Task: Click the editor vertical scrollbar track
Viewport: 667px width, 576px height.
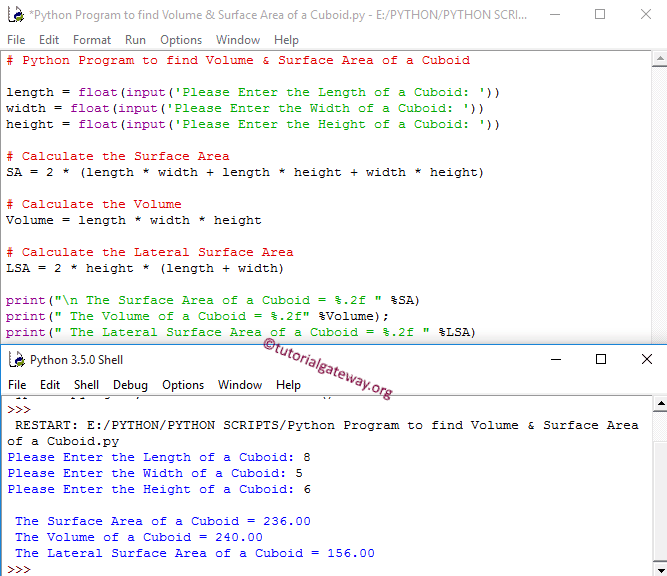Action: pos(660,204)
